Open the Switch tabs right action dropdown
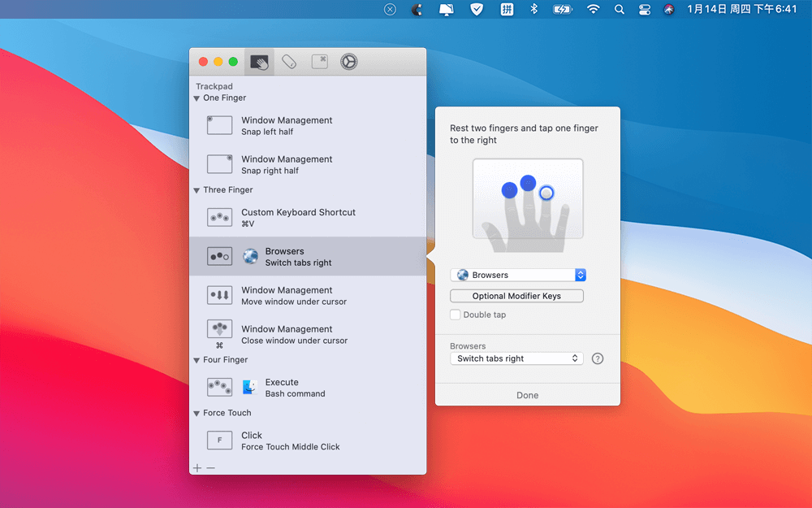Image resolution: width=812 pixels, height=508 pixels. (516, 358)
